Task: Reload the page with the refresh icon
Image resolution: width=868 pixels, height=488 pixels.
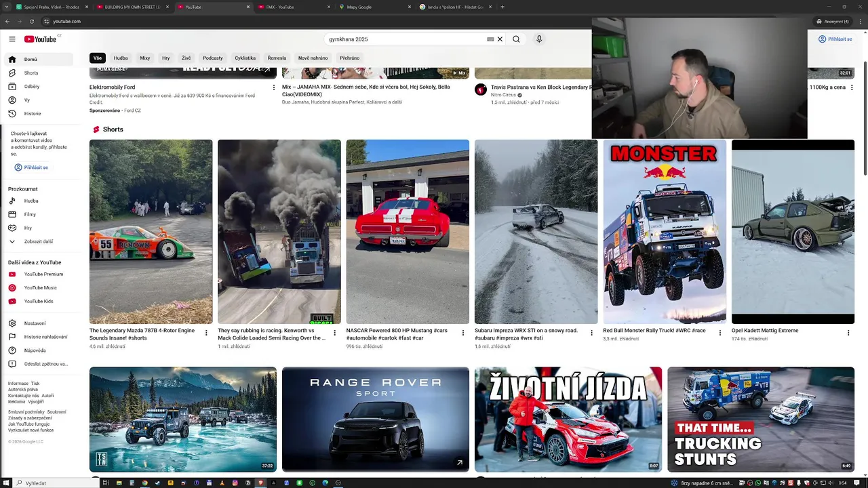Action: (x=31, y=21)
